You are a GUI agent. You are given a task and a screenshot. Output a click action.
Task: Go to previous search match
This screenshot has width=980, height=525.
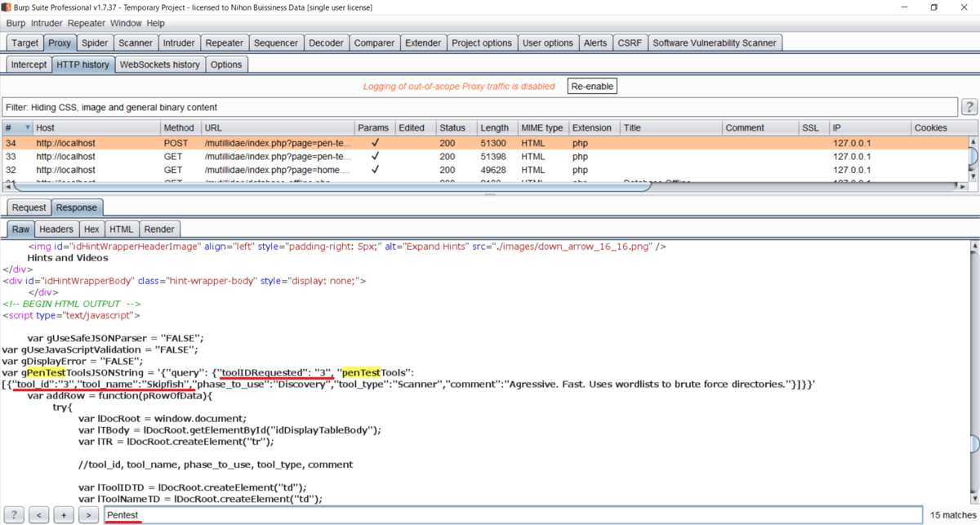click(x=38, y=515)
